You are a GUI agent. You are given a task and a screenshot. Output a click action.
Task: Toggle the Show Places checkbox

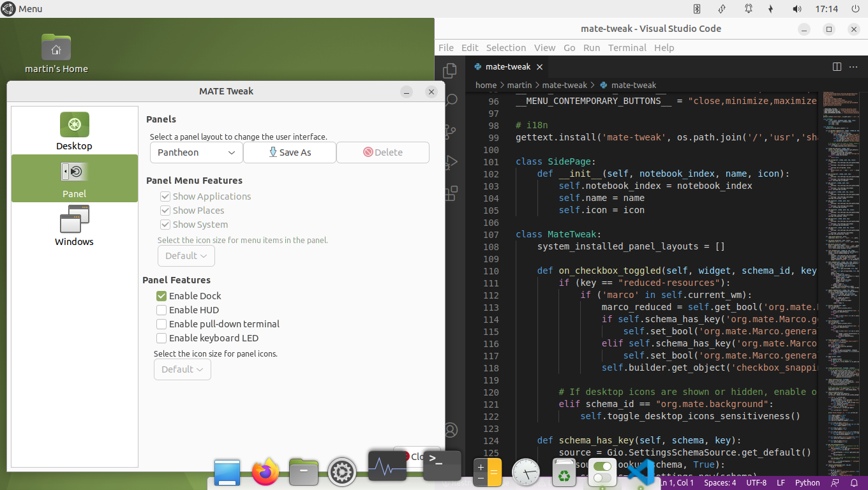165,211
